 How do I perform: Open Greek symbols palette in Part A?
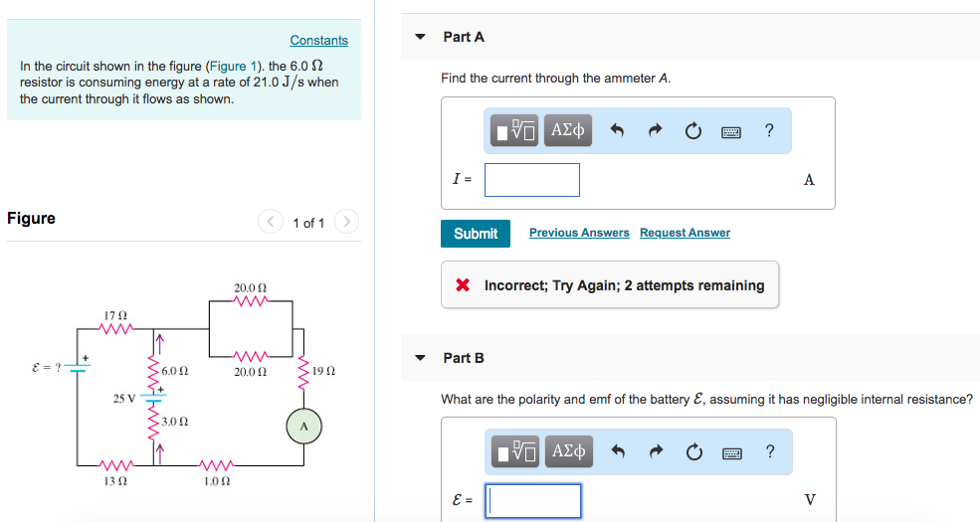pos(567,130)
